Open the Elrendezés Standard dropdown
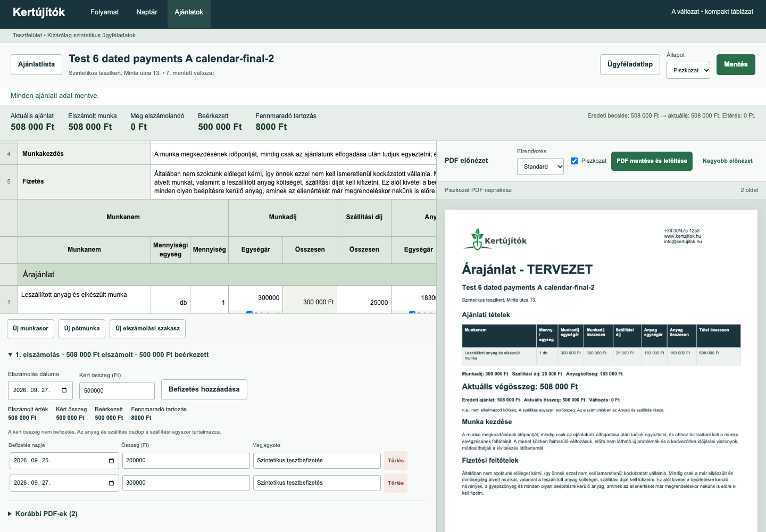The width and height of the screenshot is (766, 532). (540, 167)
